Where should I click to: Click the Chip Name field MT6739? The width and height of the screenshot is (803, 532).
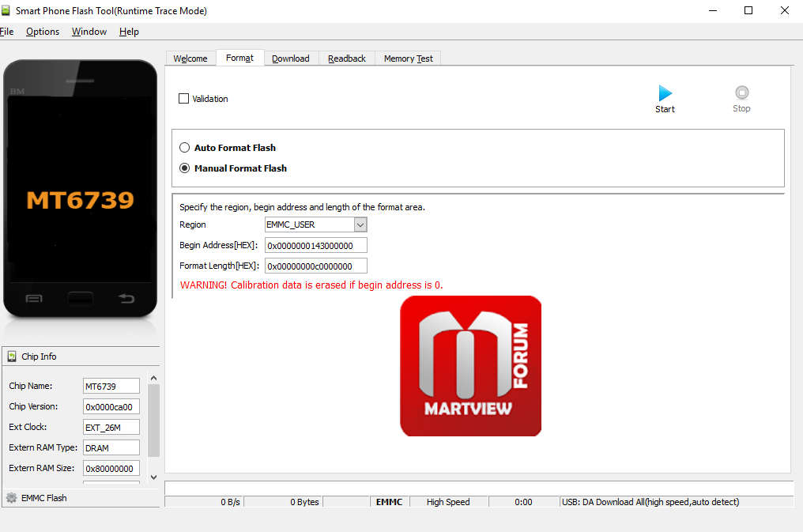click(x=111, y=386)
